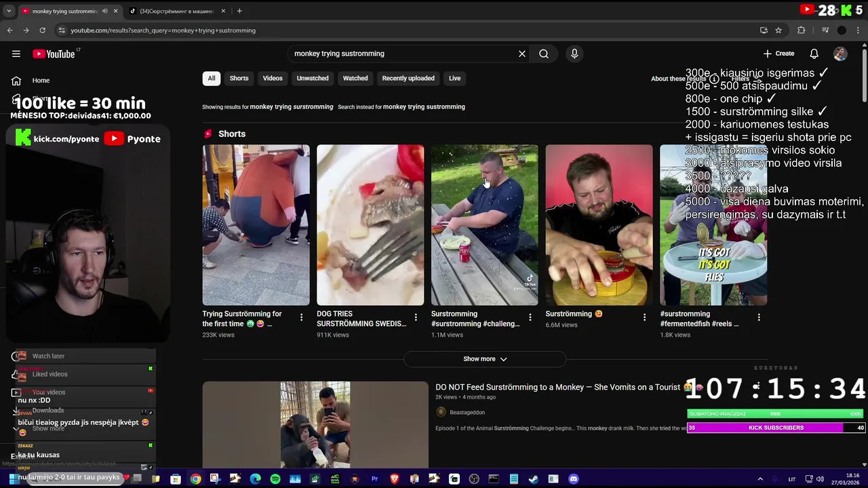Close the monkey trying sustromming tab
The width and height of the screenshot is (868, 488).
115,11
